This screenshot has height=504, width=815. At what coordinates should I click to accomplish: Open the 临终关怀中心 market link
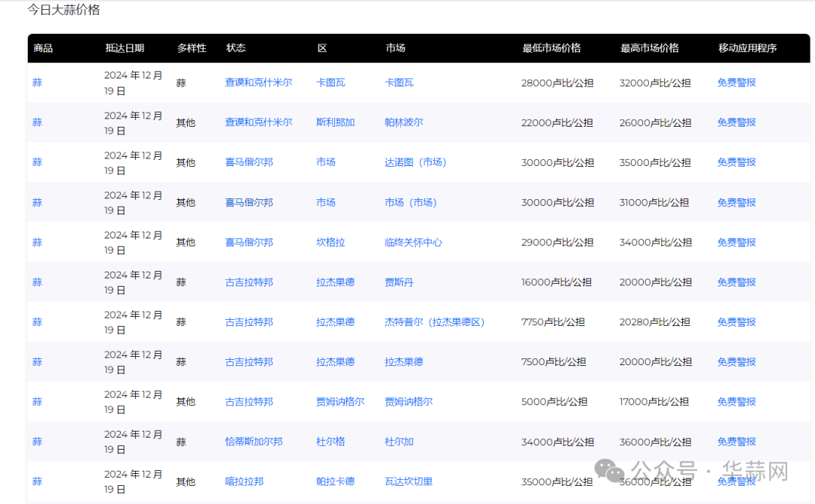click(x=414, y=242)
